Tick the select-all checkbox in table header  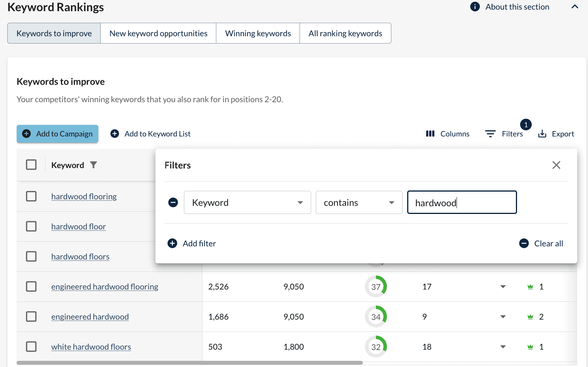coord(31,165)
